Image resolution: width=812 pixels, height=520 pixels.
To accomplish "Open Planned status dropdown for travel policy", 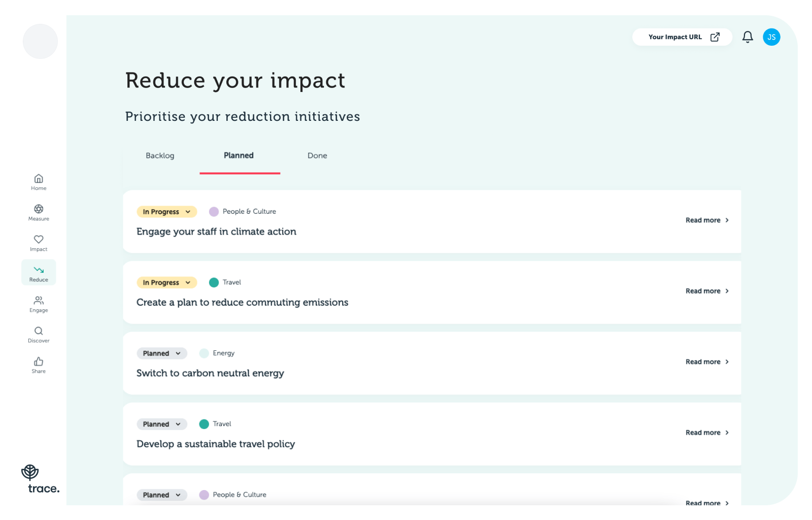I will [x=161, y=424].
